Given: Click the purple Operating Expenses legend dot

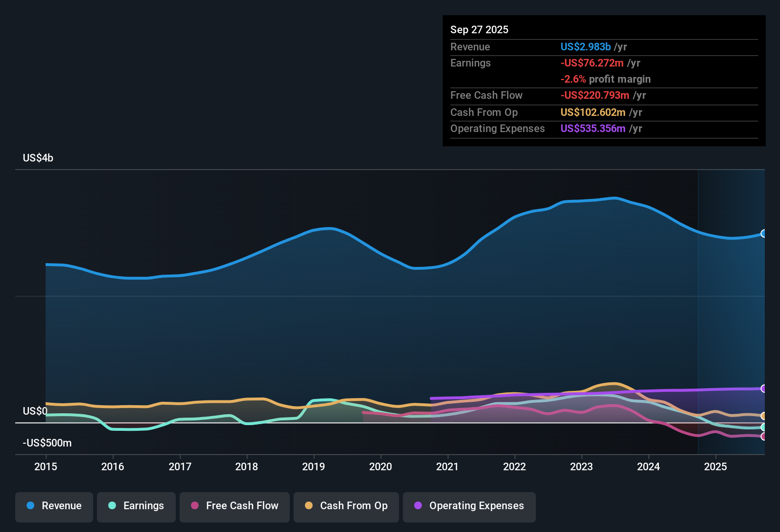Looking at the screenshot, I should [418, 506].
